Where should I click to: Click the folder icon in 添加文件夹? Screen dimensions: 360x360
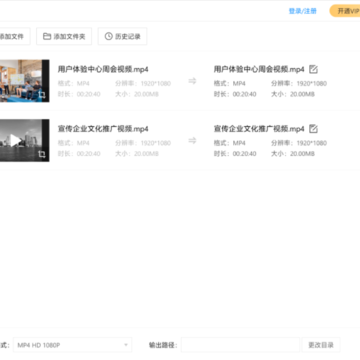47,36
